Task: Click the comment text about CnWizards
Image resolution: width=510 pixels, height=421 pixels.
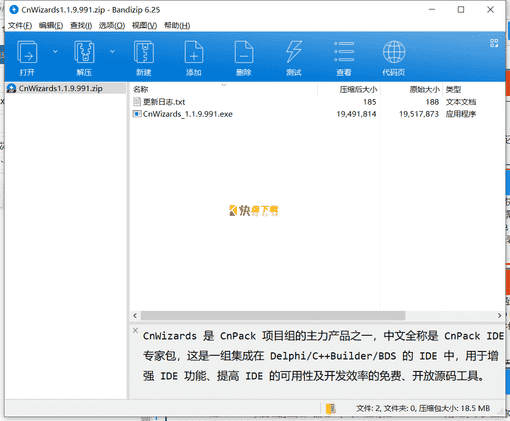Action: 323,356
